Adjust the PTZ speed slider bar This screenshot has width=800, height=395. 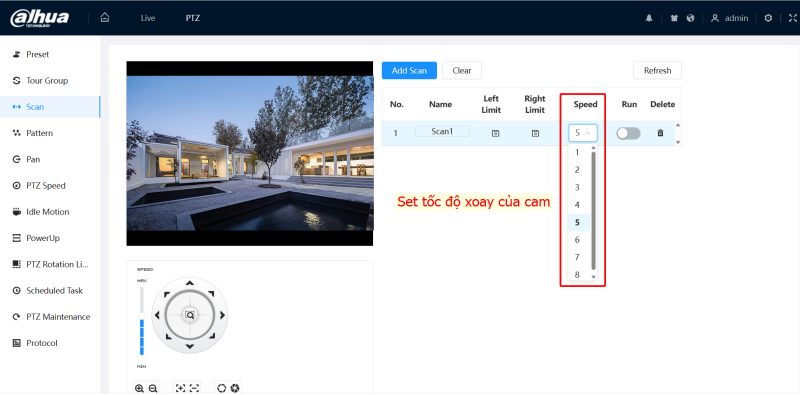142,321
